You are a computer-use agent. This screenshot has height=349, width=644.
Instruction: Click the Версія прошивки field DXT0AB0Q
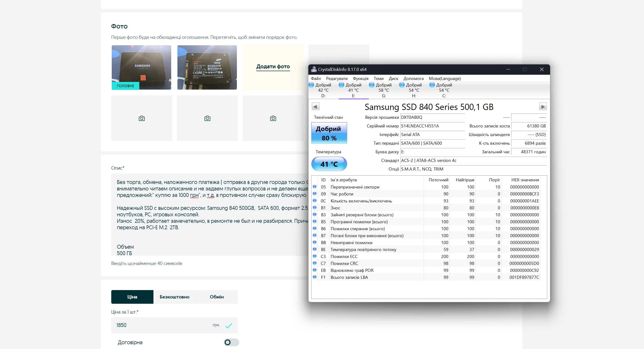433,117
